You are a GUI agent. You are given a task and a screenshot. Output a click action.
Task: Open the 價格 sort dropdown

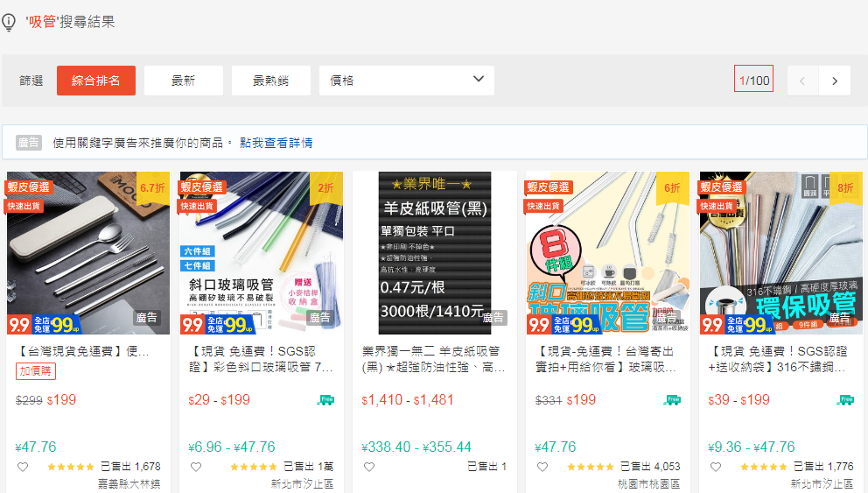pos(407,81)
